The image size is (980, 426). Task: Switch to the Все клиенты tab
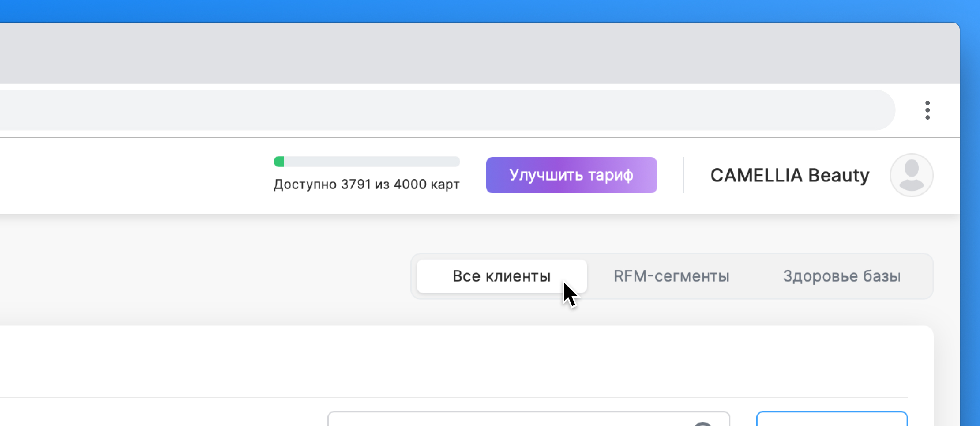pos(501,276)
